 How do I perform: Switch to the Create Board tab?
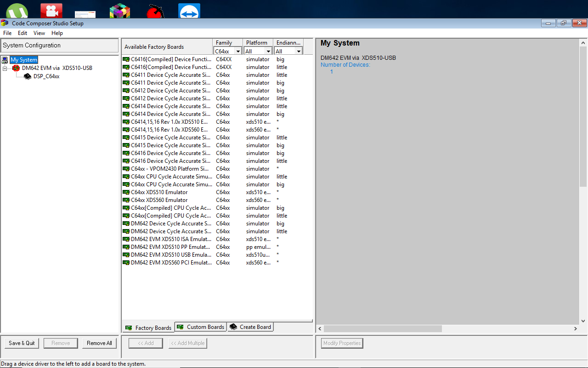tap(250, 327)
